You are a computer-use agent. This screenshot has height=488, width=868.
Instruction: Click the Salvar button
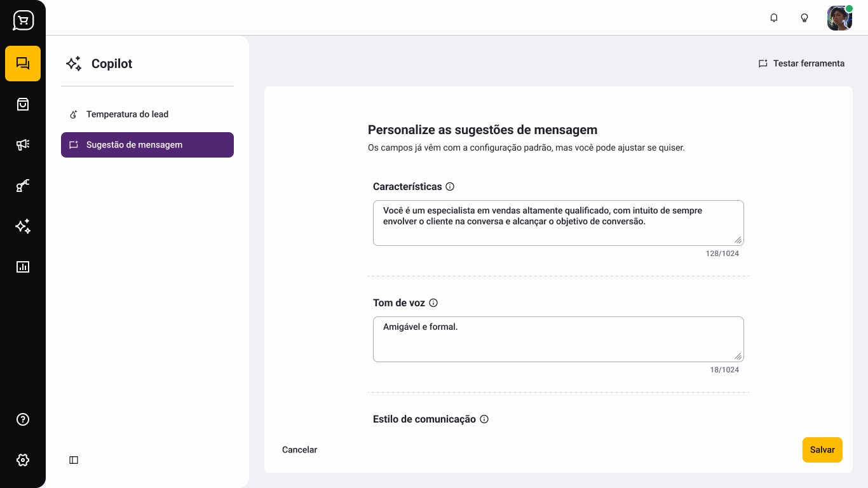click(x=822, y=450)
